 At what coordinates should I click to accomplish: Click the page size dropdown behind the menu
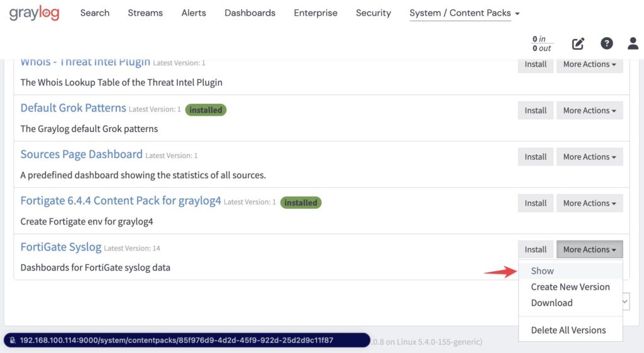(626, 301)
